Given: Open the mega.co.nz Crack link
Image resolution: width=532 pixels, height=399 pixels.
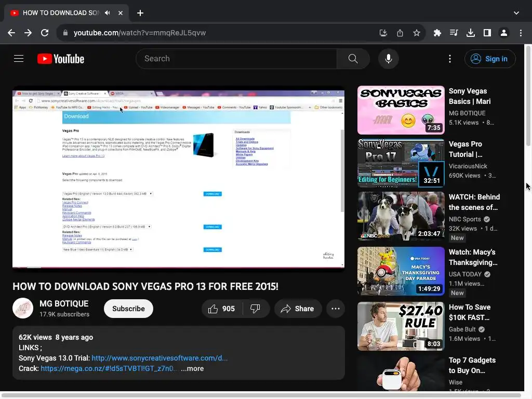Looking at the screenshot, I should point(108,368).
